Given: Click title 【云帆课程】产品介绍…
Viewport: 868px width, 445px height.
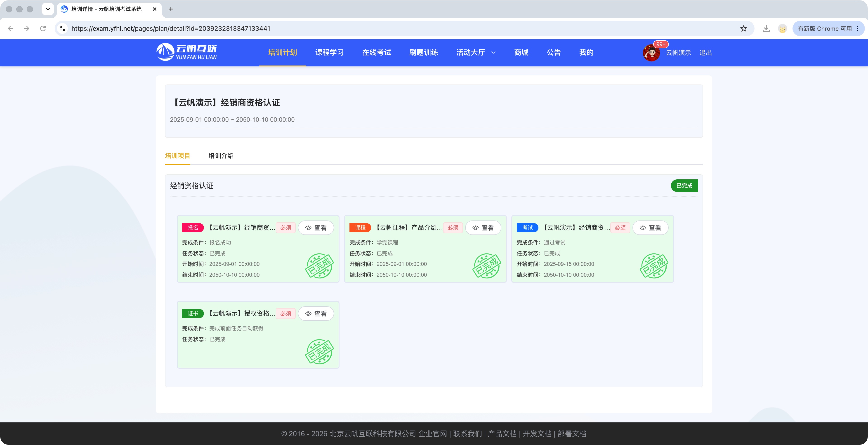Looking at the screenshot, I should 409,228.
